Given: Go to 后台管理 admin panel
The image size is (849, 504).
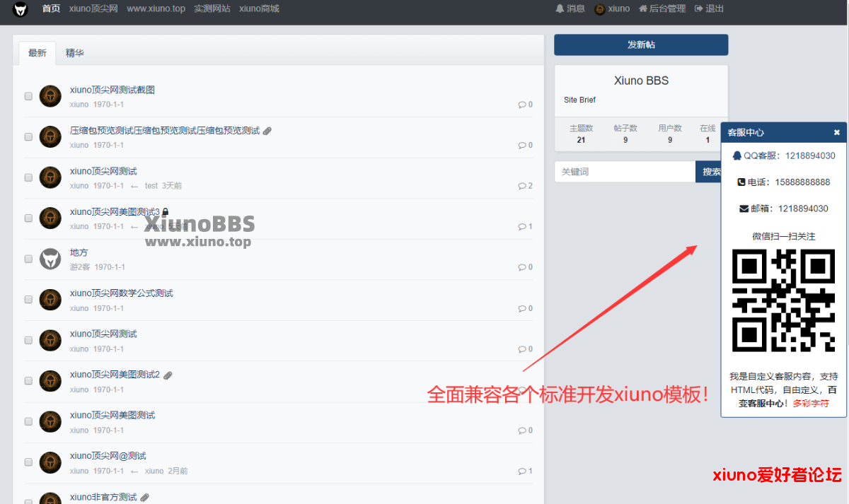Looking at the screenshot, I should tap(662, 9).
